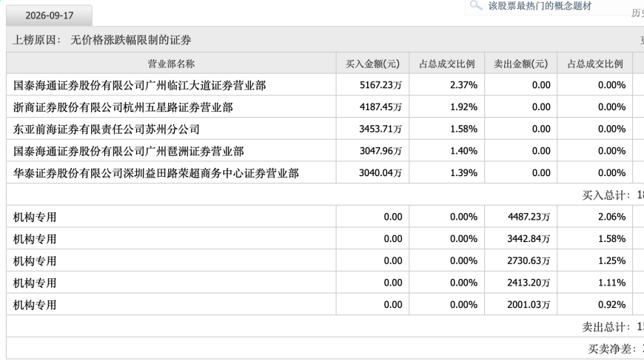Click the 卖出金额(元) column header
Viewport: 644px width, 364px height.
point(521,64)
